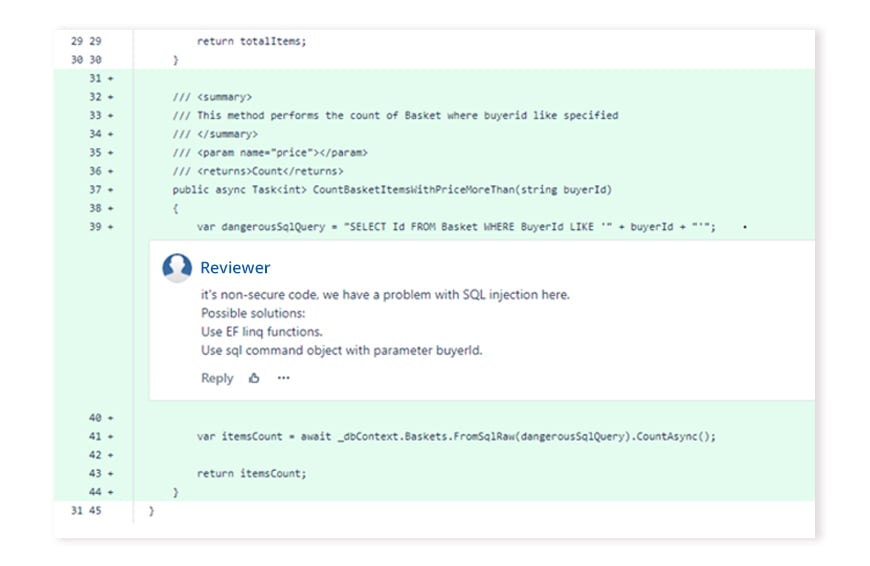Click 'Use sql command object with parameter' line
The width and height of the screenshot is (870, 566).
[x=341, y=350]
